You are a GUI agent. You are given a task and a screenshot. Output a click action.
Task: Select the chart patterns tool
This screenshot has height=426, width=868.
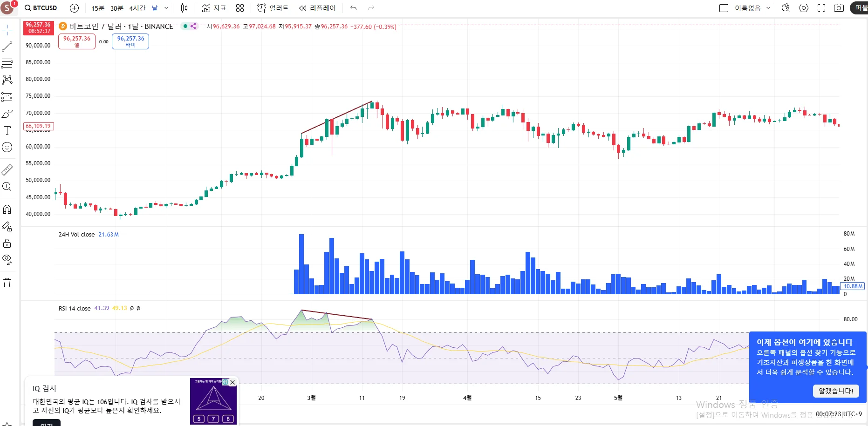pos(7,80)
